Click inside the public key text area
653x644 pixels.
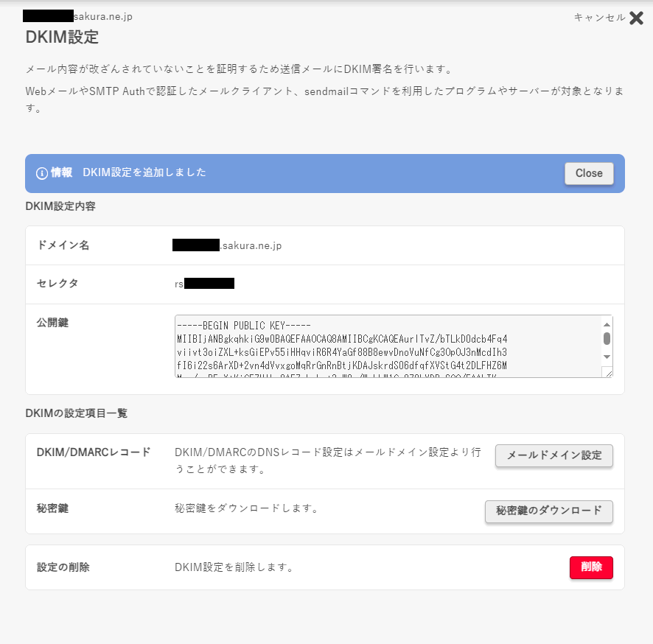click(383, 346)
